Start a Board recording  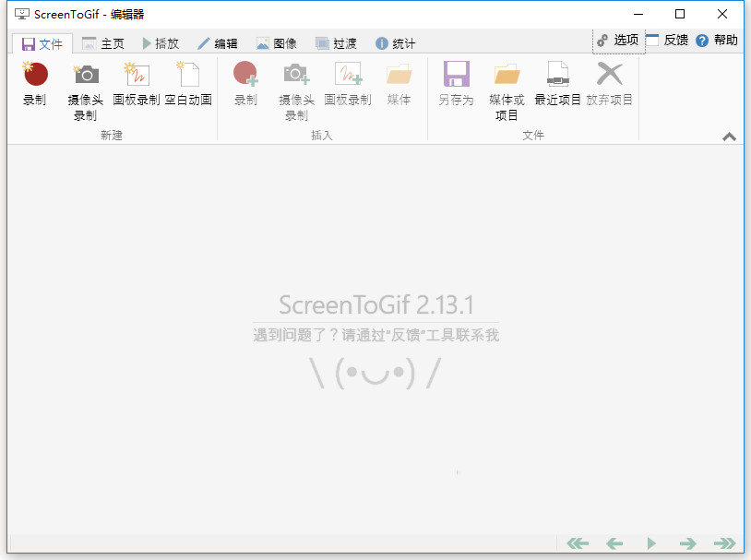(x=135, y=88)
